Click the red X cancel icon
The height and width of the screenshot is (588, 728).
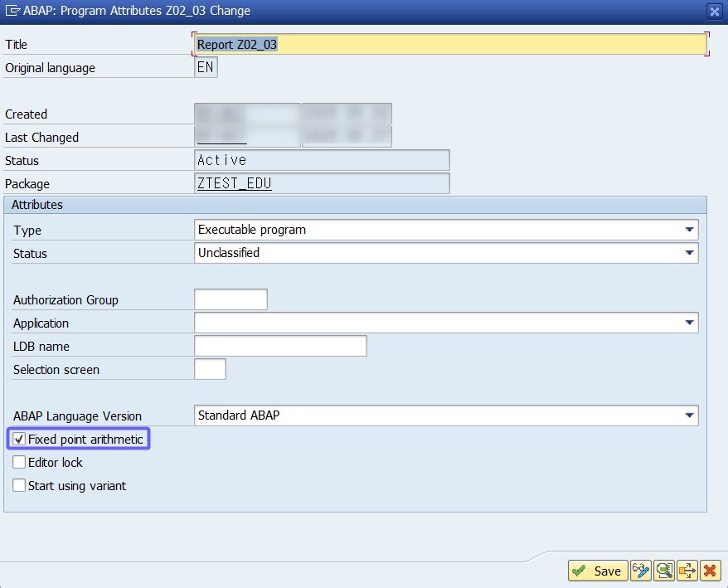pyautogui.click(x=711, y=571)
